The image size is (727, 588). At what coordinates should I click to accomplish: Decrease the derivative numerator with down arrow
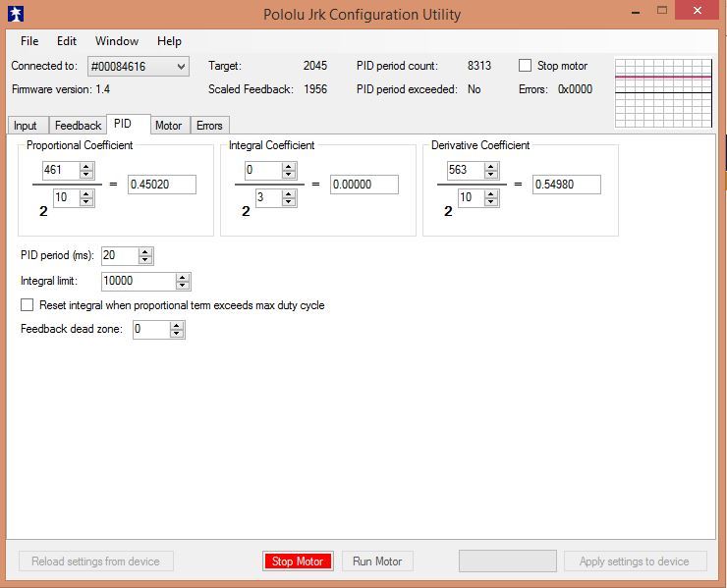[x=491, y=175]
